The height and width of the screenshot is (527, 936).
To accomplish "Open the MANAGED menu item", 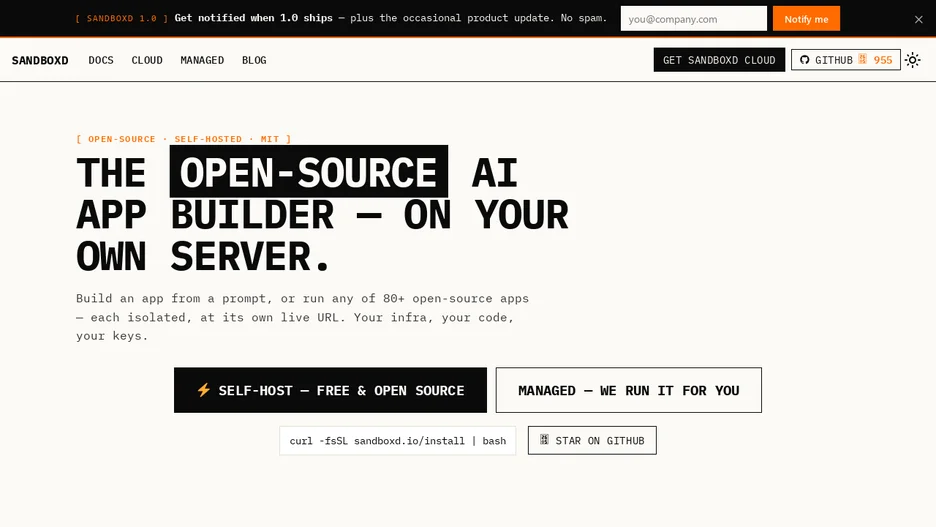I will click(x=202, y=60).
